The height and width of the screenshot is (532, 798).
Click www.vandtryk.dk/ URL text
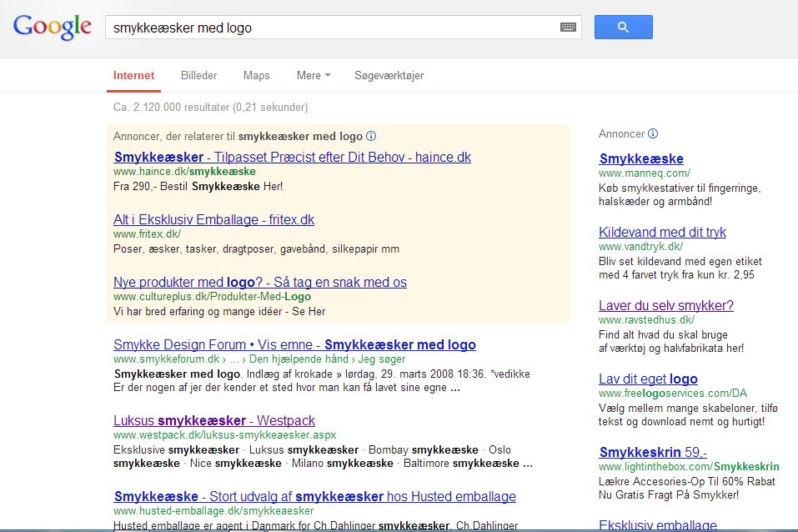640,246
